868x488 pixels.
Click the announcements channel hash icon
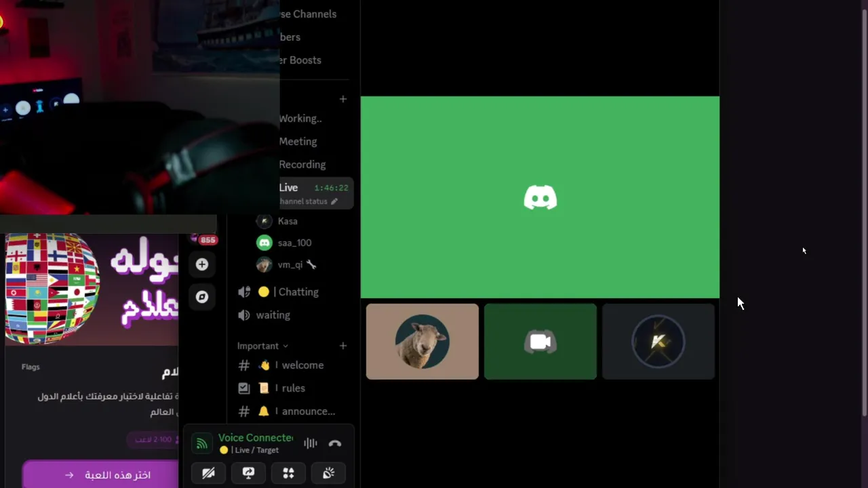(244, 411)
